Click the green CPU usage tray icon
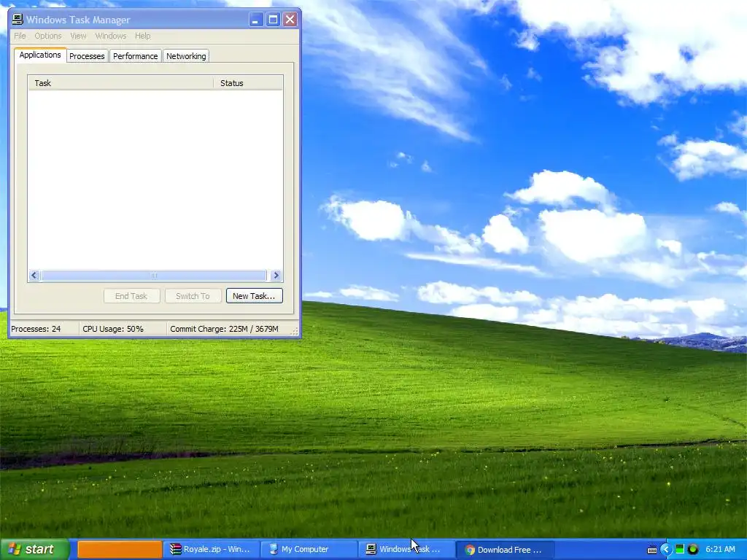 pyautogui.click(x=680, y=549)
